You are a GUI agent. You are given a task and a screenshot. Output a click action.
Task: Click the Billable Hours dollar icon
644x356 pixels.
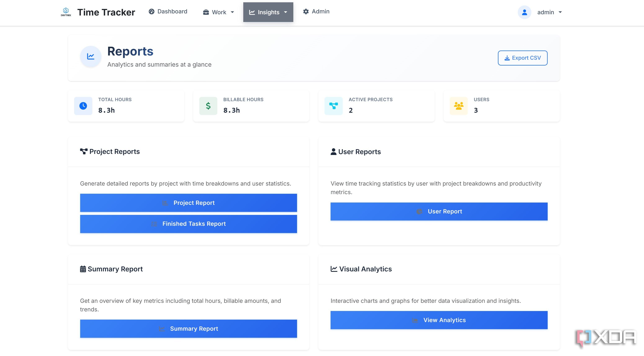pos(208,106)
